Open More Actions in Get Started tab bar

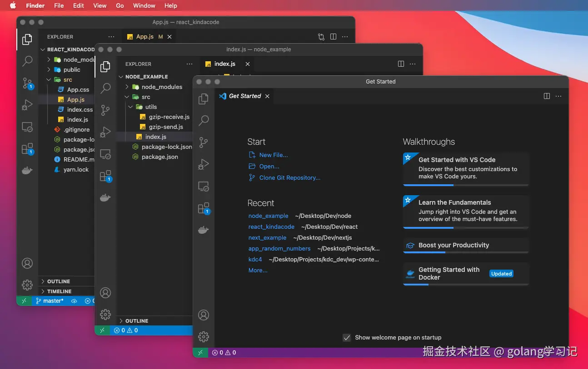tap(558, 96)
